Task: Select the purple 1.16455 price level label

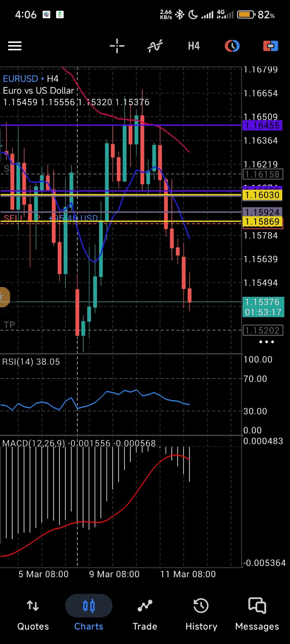Action: click(262, 126)
